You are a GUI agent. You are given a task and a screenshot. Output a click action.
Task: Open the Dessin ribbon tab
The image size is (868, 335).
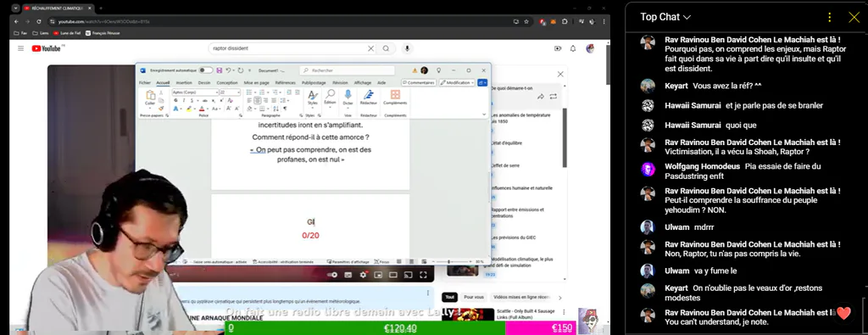[x=204, y=82]
